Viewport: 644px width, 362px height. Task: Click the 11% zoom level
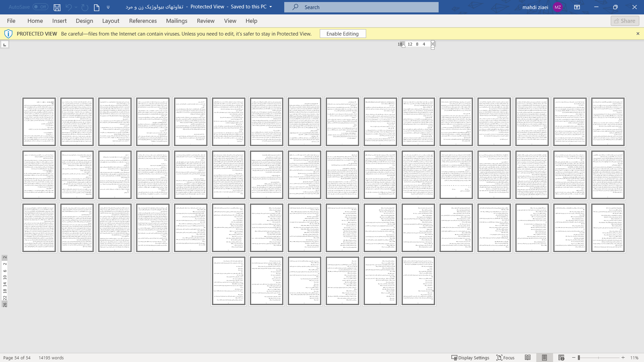coord(634,358)
